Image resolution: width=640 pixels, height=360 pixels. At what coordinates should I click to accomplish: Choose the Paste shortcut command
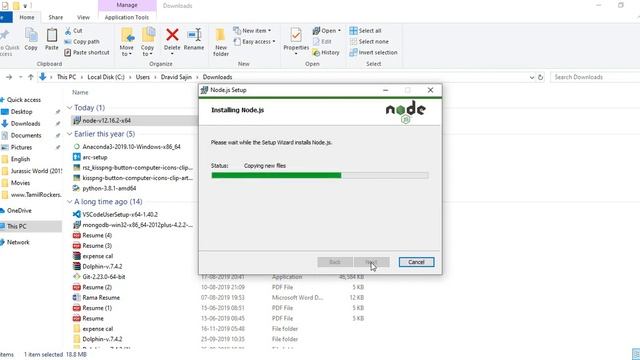coord(87,52)
